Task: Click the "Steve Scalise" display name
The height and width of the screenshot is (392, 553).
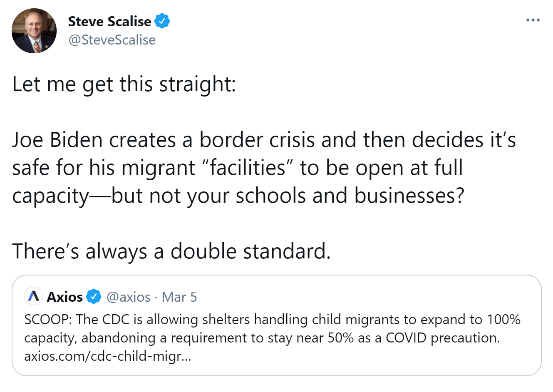Action: pos(109,21)
